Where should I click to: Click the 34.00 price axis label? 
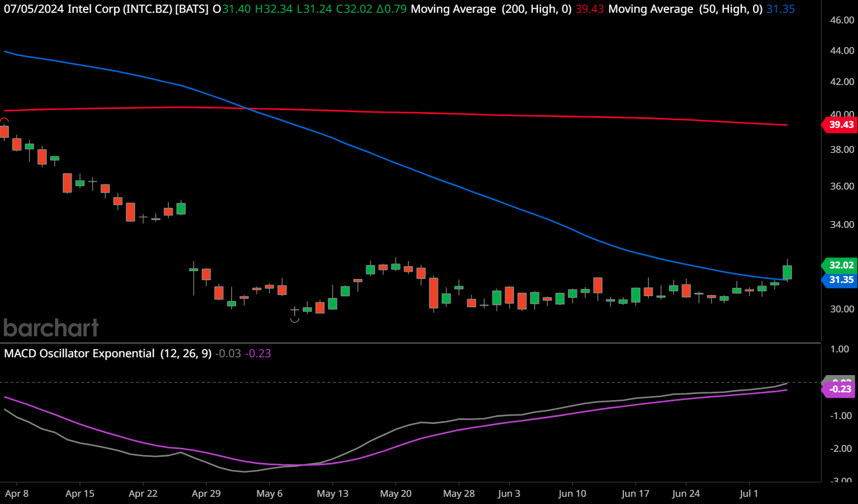tap(842, 224)
